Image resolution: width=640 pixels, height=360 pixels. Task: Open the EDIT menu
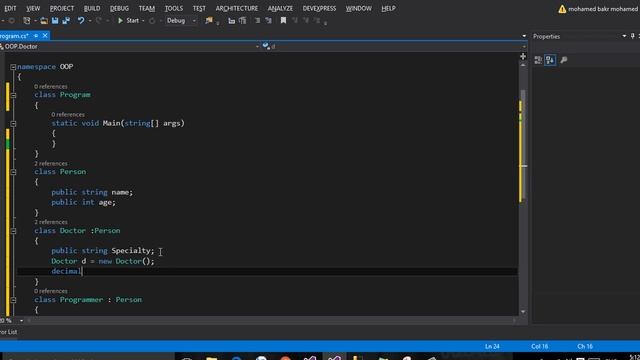(10, 8)
